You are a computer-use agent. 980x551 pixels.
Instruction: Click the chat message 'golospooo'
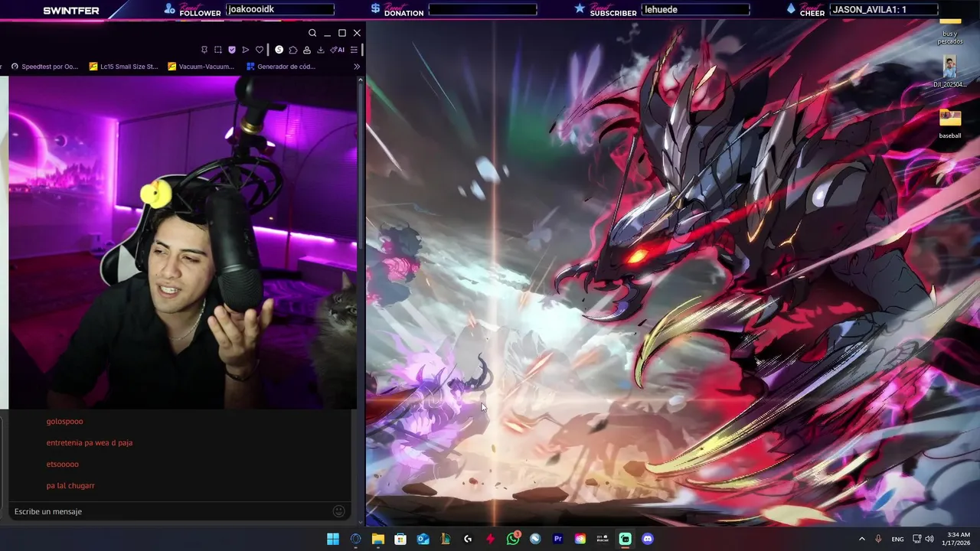64,422
